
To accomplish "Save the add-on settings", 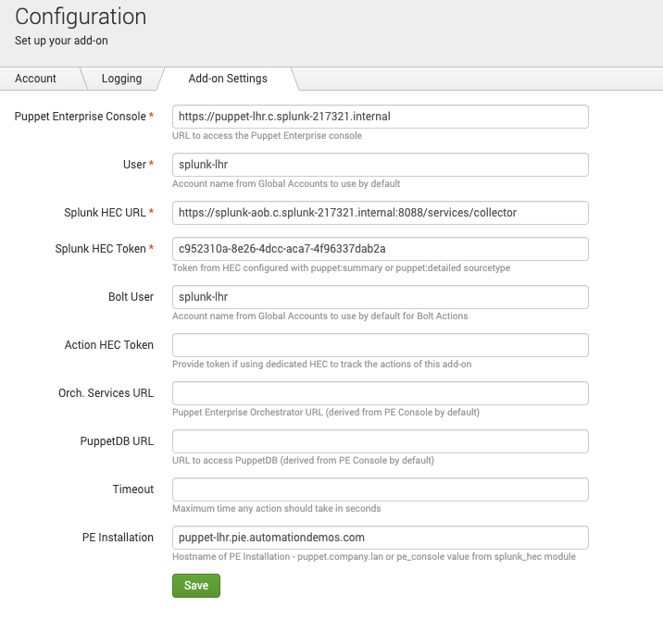I will [196, 586].
